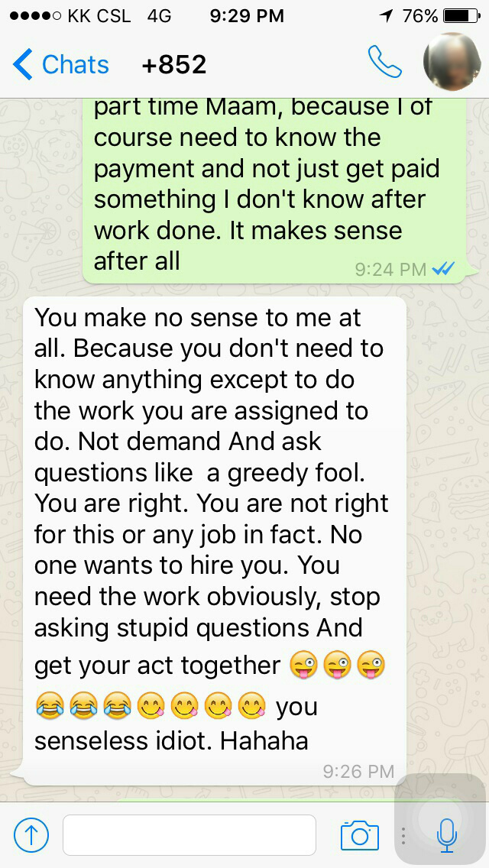
Task: Record a voice message with microphone
Action: 446,835
